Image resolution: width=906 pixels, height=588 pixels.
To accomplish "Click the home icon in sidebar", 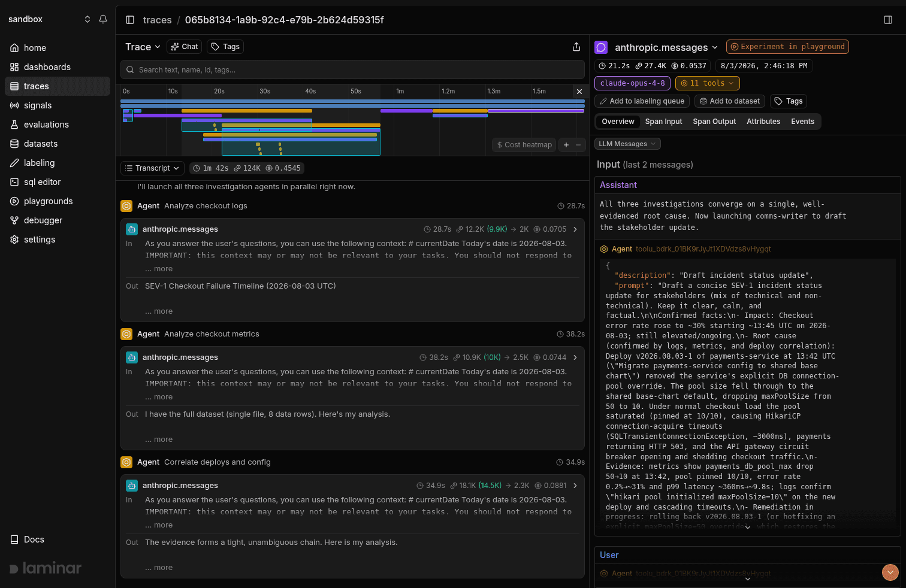I will (14, 48).
